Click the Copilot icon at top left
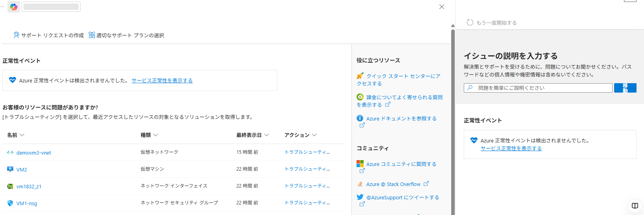The height and width of the screenshot is (215, 644). [x=14, y=7]
